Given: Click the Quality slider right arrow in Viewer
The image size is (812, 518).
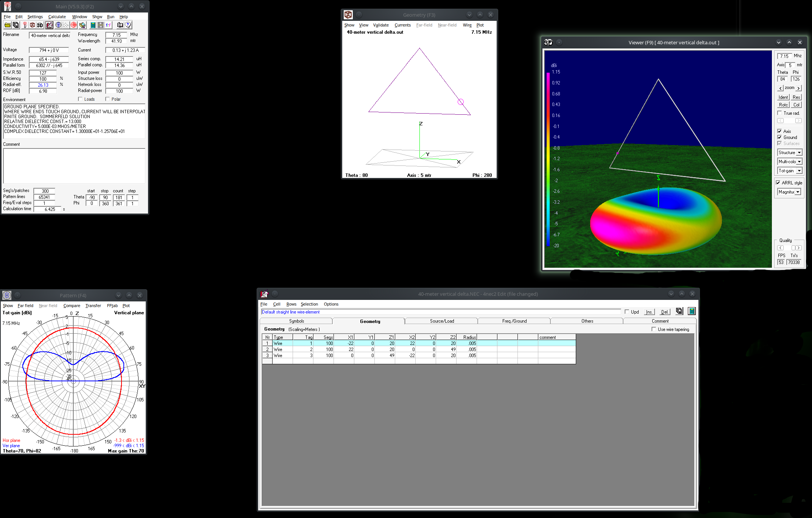Looking at the screenshot, I should 799,248.
